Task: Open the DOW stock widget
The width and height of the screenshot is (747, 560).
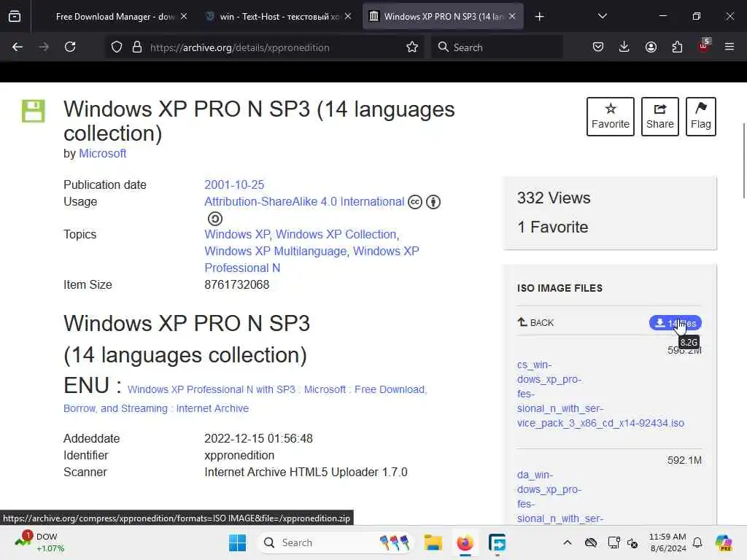Action: 41,542
